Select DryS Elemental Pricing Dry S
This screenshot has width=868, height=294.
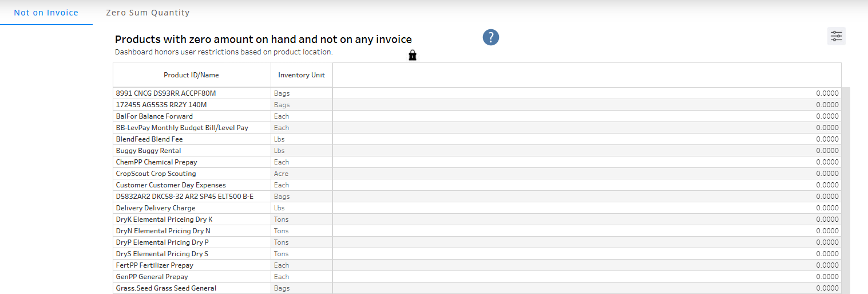(x=477, y=254)
